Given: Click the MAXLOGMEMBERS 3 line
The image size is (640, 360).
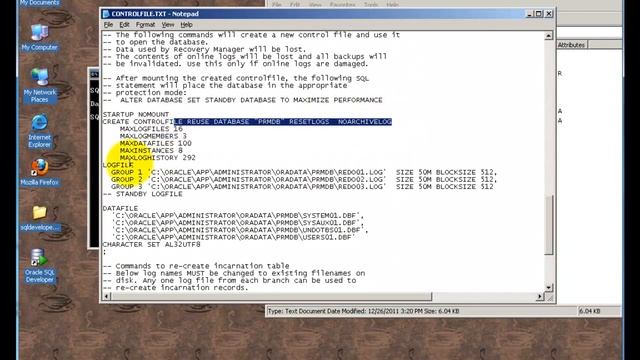Looking at the screenshot, I should click(x=153, y=136).
